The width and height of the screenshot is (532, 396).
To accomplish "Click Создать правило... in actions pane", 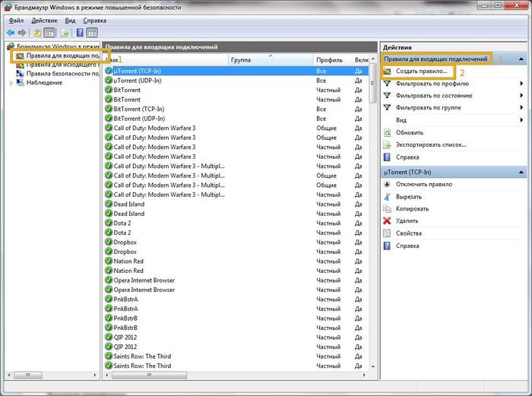I will tap(420, 71).
